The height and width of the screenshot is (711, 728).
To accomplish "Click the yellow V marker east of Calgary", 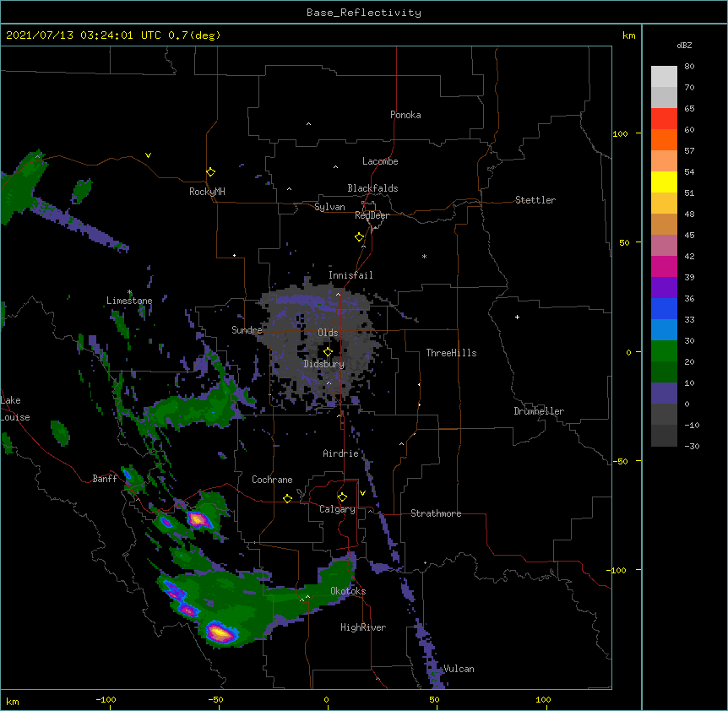I will coord(362,493).
